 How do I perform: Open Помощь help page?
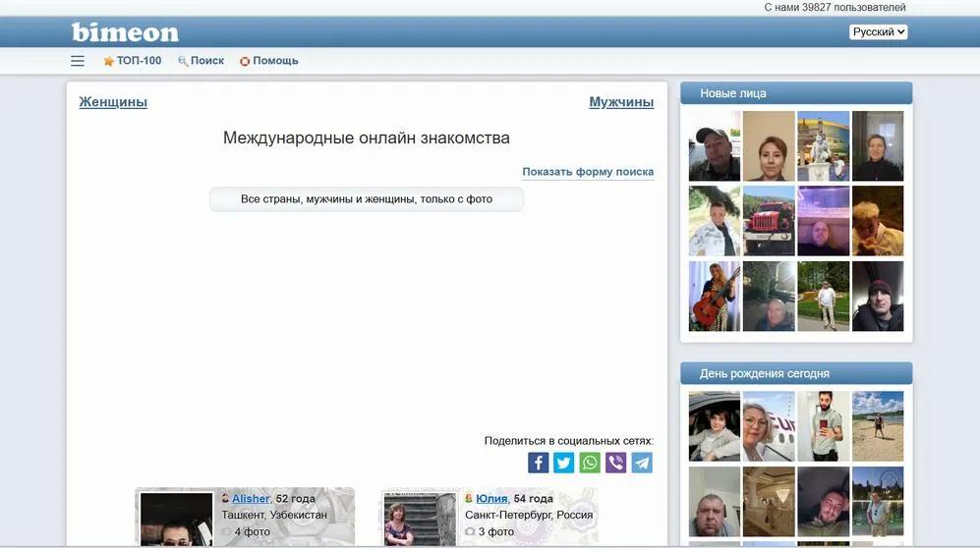pyautogui.click(x=269, y=61)
